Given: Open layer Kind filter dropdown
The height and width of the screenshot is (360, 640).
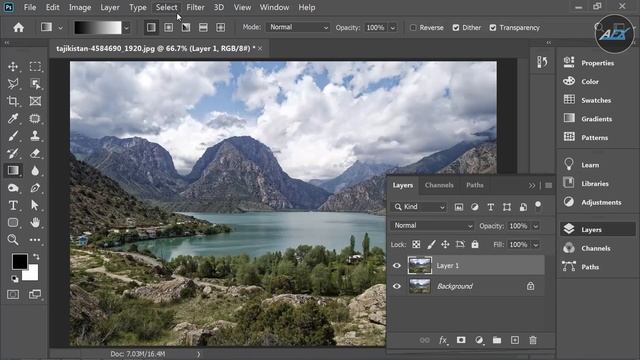Looking at the screenshot, I should click(x=419, y=207).
